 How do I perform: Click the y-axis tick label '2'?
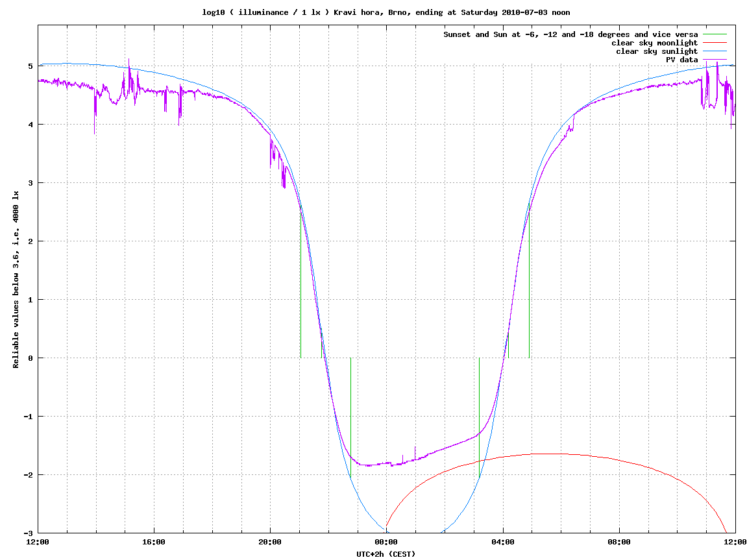(x=31, y=241)
